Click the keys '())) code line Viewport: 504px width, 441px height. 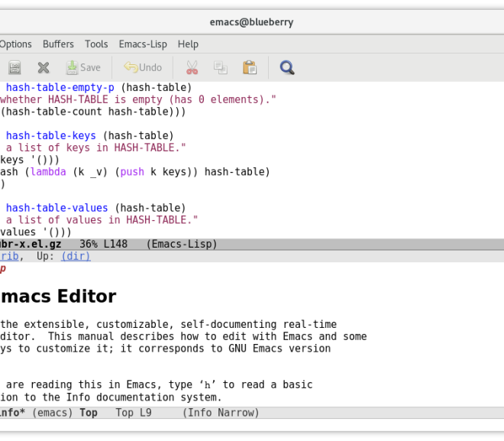(x=30, y=160)
